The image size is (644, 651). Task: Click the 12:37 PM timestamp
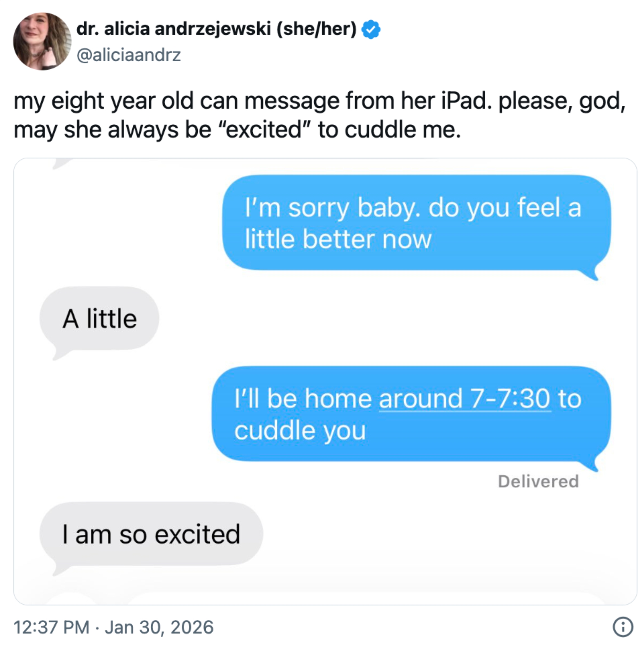[x=51, y=627]
